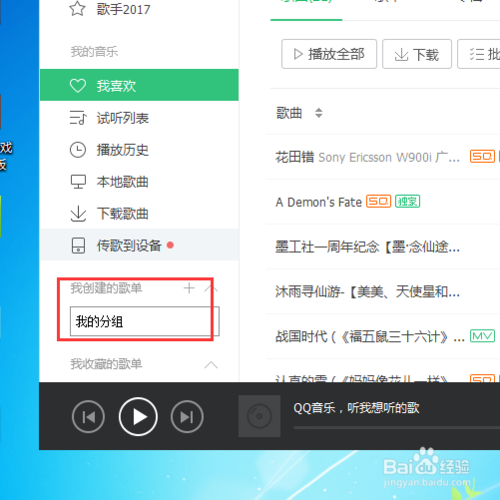Click 下载歌曲 text label

click(x=123, y=214)
